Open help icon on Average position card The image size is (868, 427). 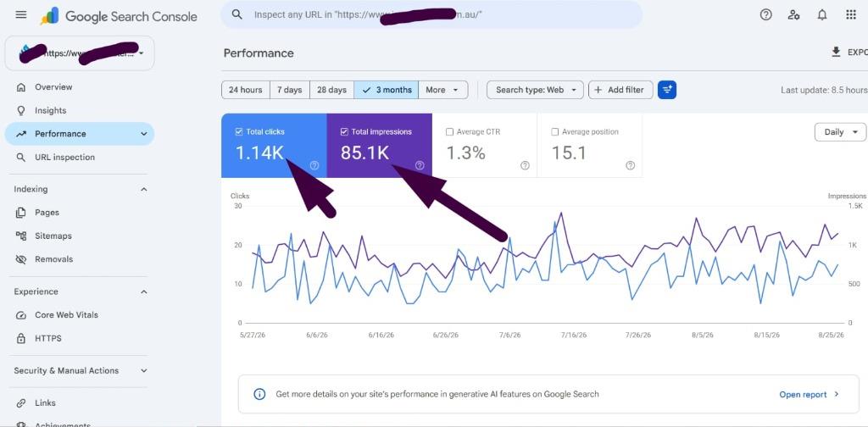630,165
